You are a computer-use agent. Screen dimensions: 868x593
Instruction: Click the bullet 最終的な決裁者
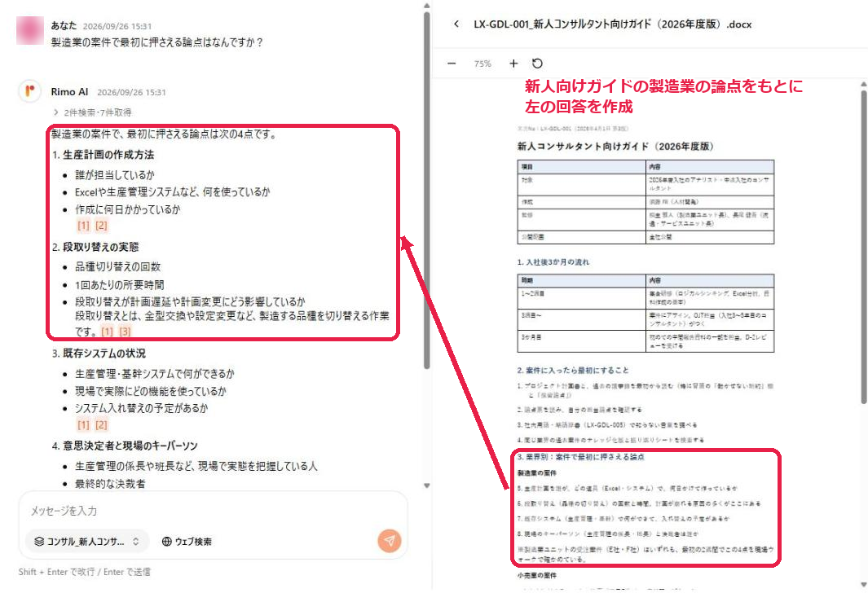click(110, 484)
